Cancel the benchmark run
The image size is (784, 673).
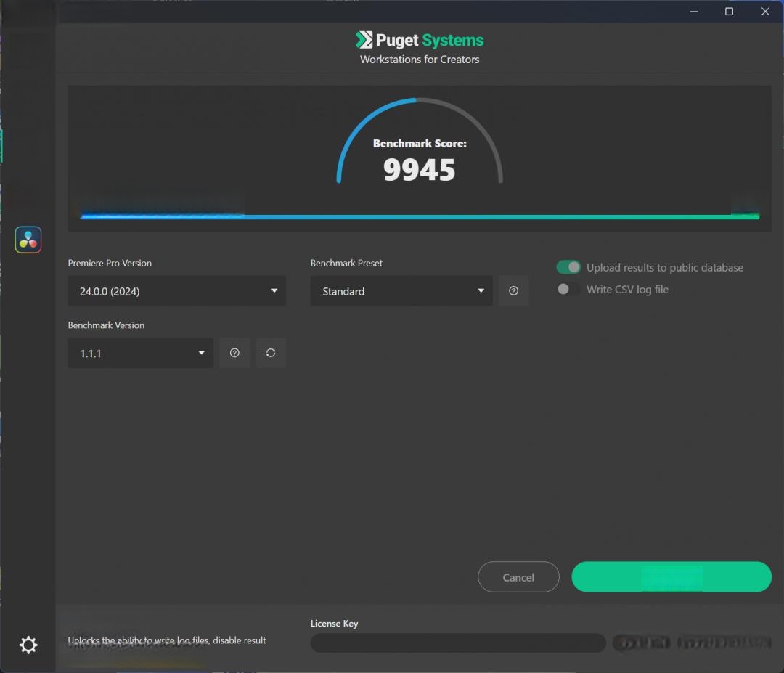pos(518,577)
